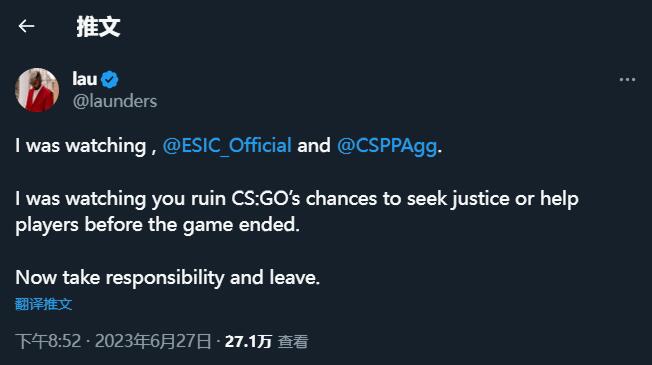Click the 'Now take responsibility and leave.' line
Screen dimensions: 652x365
click(167, 277)
